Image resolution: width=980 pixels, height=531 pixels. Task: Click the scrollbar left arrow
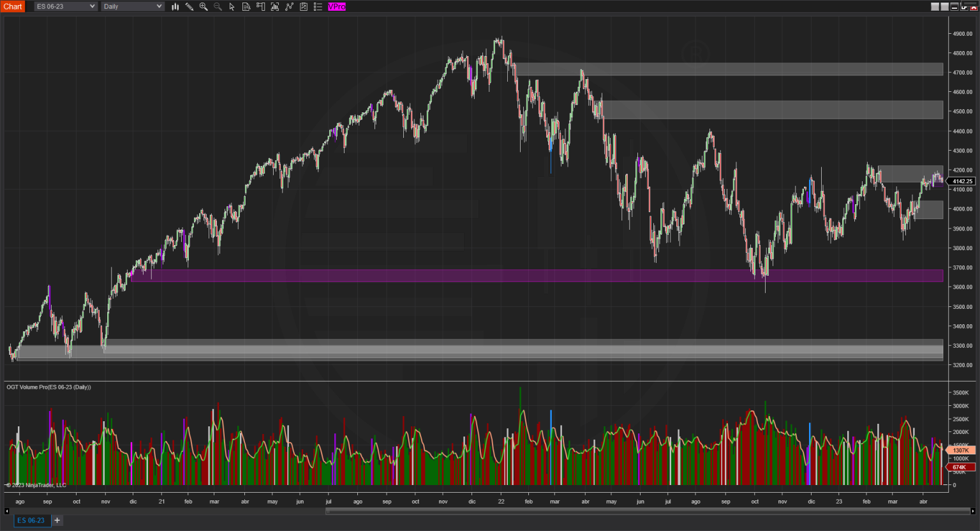click(x=7, y=511)
